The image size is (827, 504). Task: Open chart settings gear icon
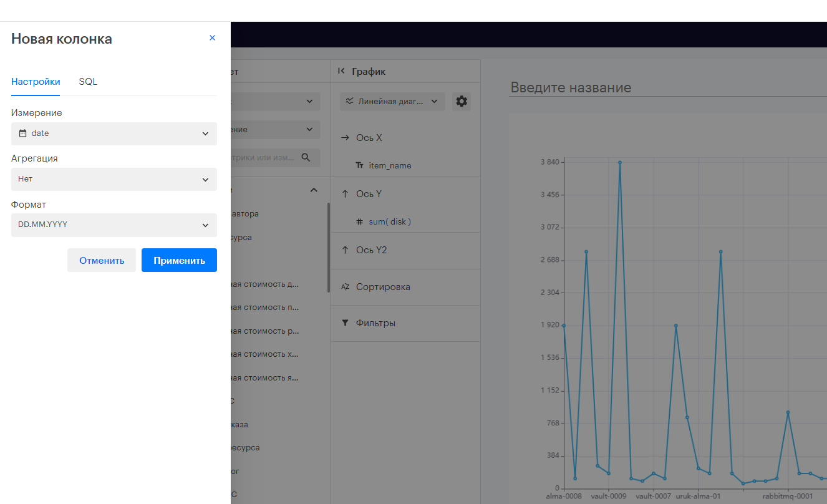pyautogui.click(x=461, y=102)
